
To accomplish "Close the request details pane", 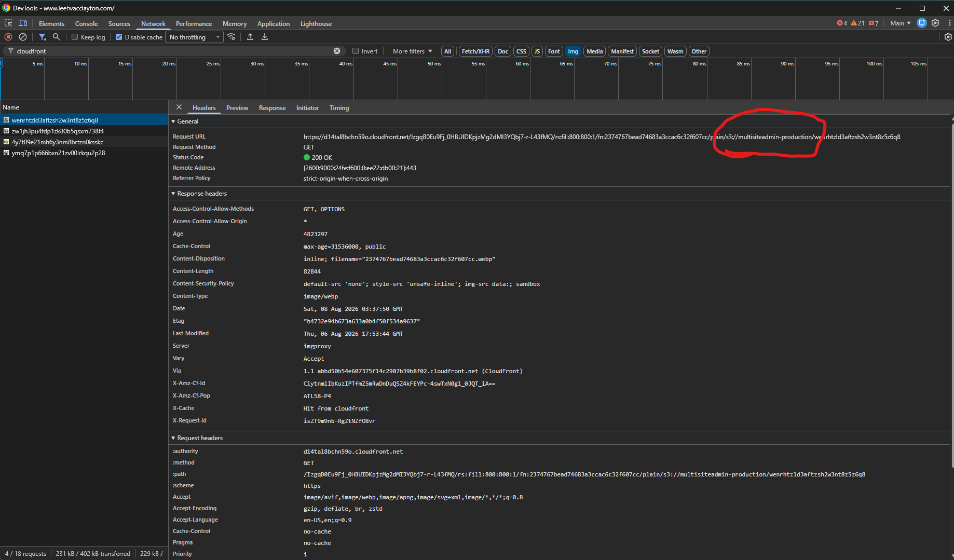I will click(179, 107).
